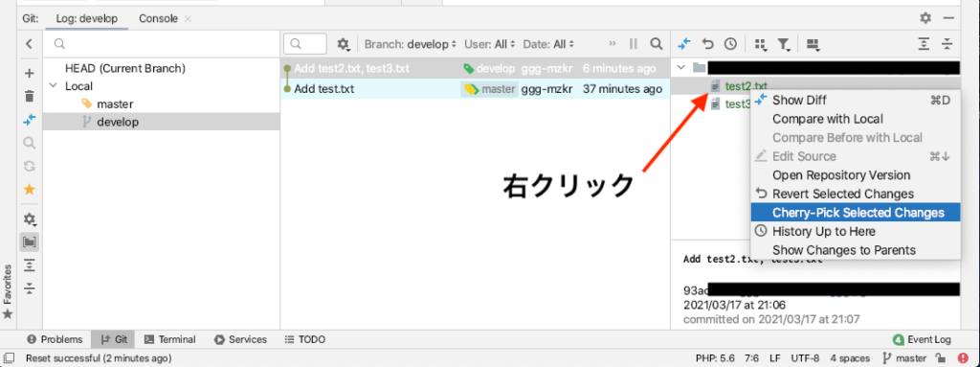Viewport: 980px width, 367px height.
Task: Focus the commit log search field
Action: (x=305, y=44)
